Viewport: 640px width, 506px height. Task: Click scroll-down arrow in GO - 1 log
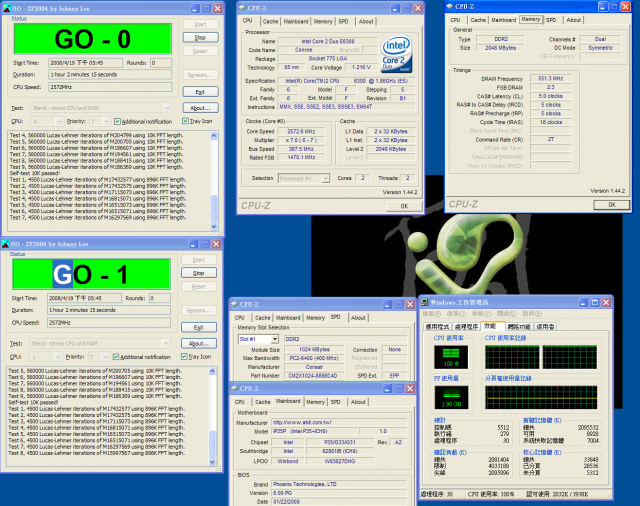tap(212, 462)
